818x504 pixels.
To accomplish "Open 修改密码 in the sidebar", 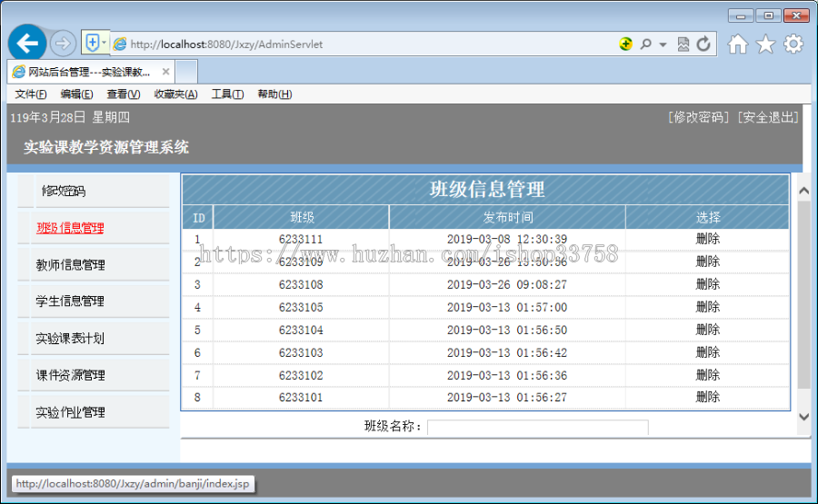I will [x=63, y=192].
